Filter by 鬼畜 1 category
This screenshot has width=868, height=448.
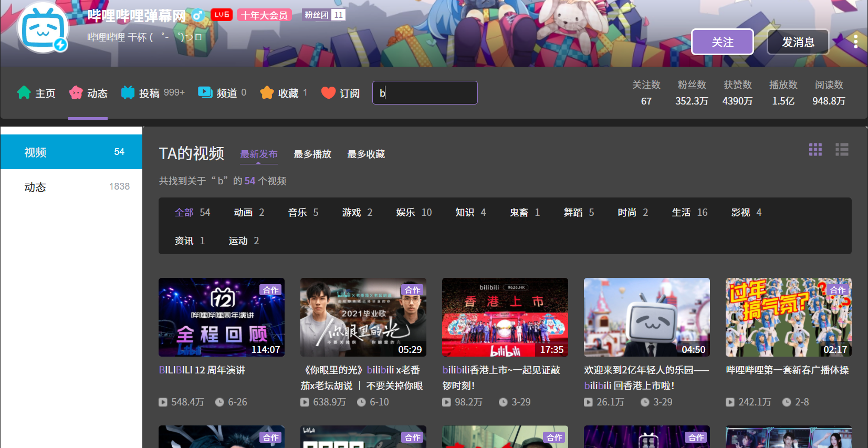pyautogui.click(x=525, y=212)
